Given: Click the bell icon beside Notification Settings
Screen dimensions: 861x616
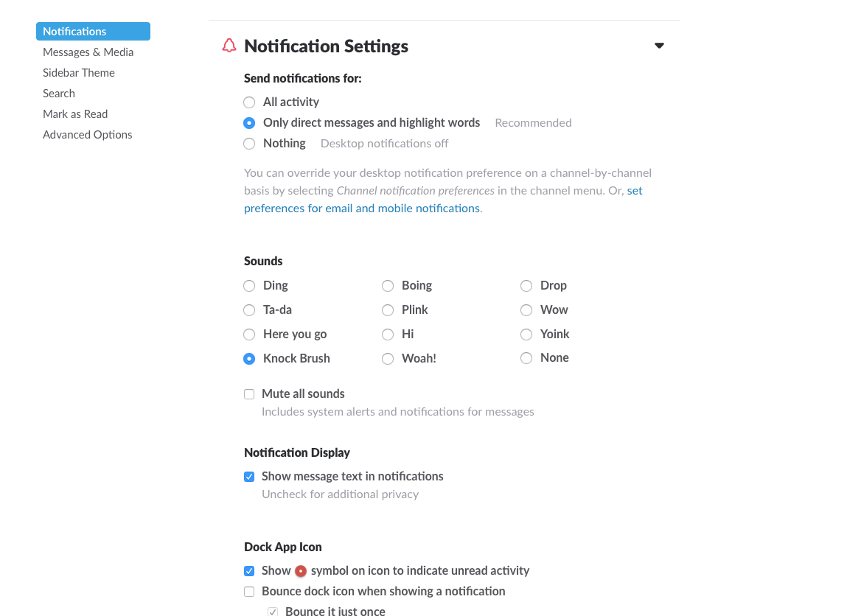Looking at the screenshot, I should tap(229, 46).
